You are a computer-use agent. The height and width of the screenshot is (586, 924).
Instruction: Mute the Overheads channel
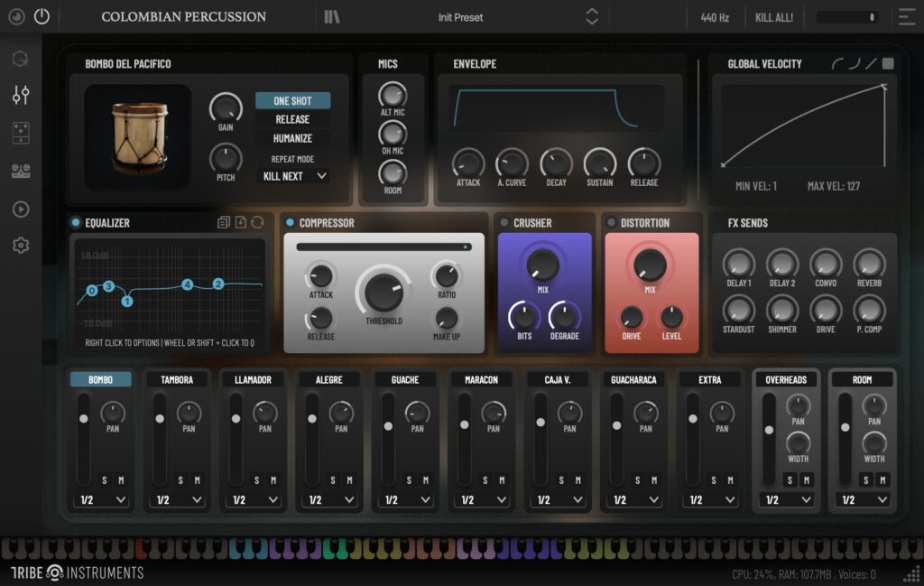point(807,479)
